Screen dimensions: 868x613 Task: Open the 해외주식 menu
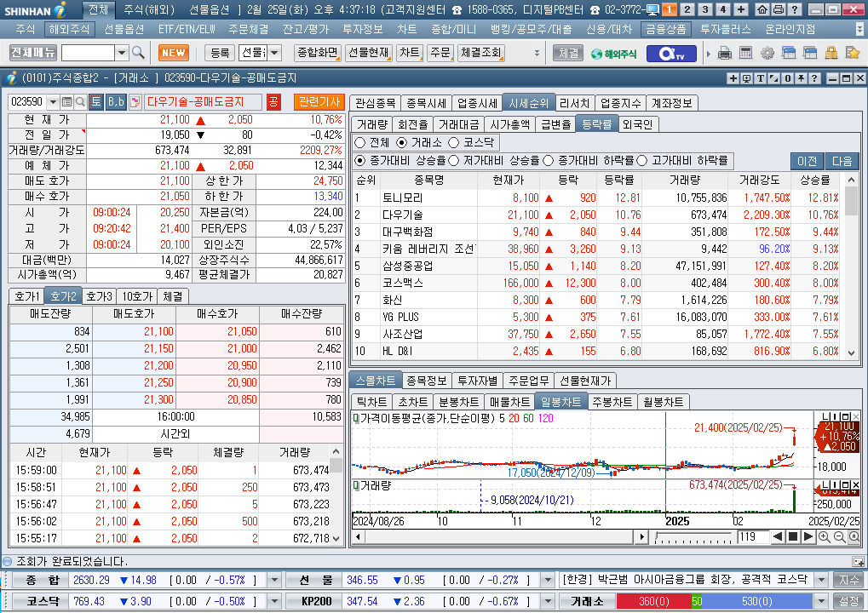click(x=69, y=29)
